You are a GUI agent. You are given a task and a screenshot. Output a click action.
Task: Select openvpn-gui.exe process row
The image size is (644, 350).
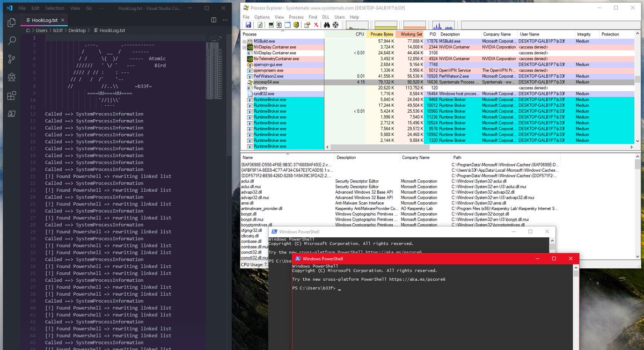click(437, 64)
